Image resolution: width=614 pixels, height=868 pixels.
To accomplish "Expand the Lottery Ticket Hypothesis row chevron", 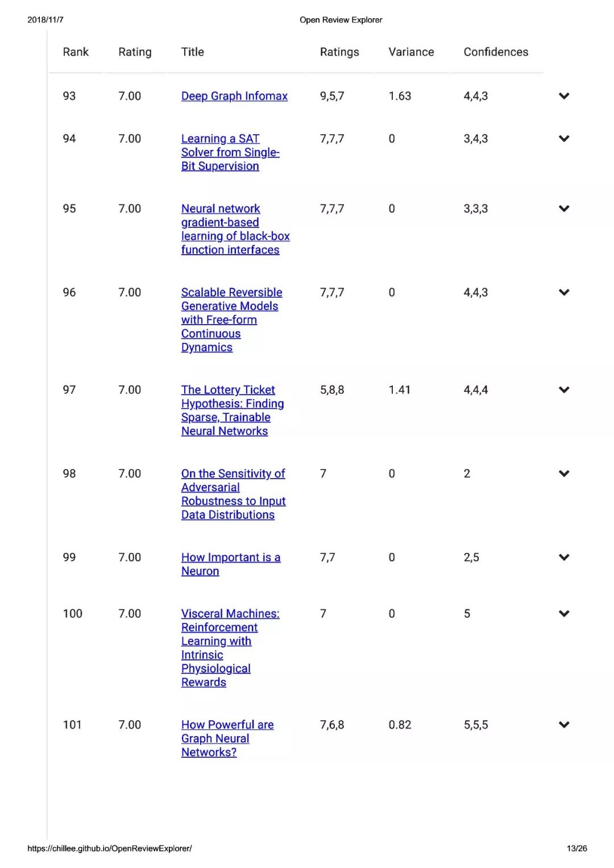I will [564, 390].
